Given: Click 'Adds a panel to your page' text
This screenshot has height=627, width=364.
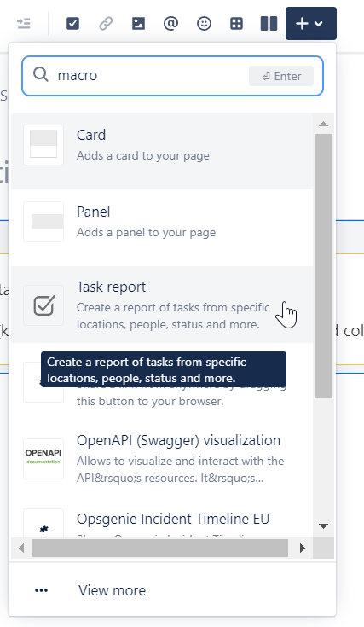Looking at the screenshot, I should tap(147, 232).
